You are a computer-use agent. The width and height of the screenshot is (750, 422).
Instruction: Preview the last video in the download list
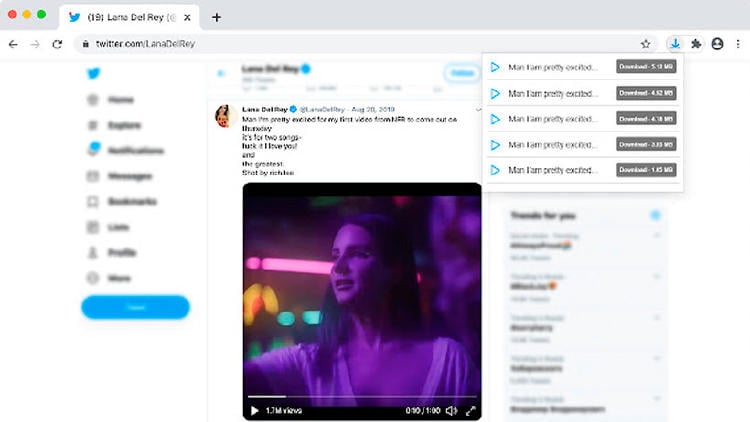[x=494, y=171]
